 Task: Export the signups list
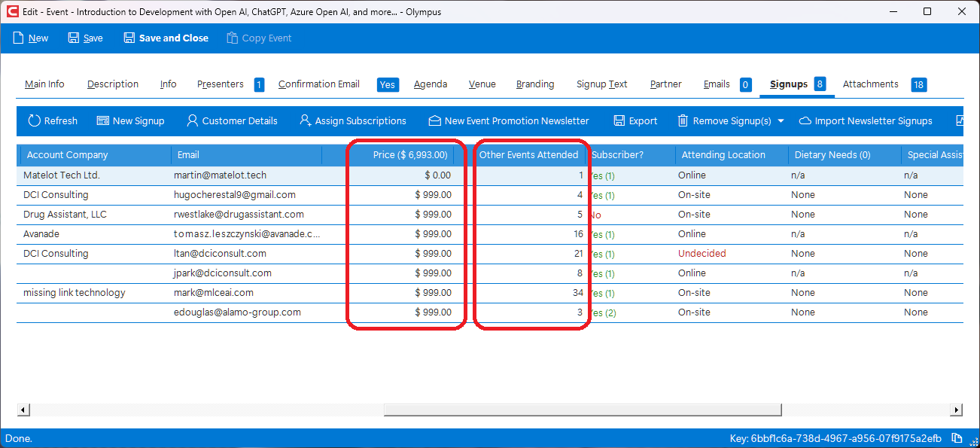click(x=635, y=120)
